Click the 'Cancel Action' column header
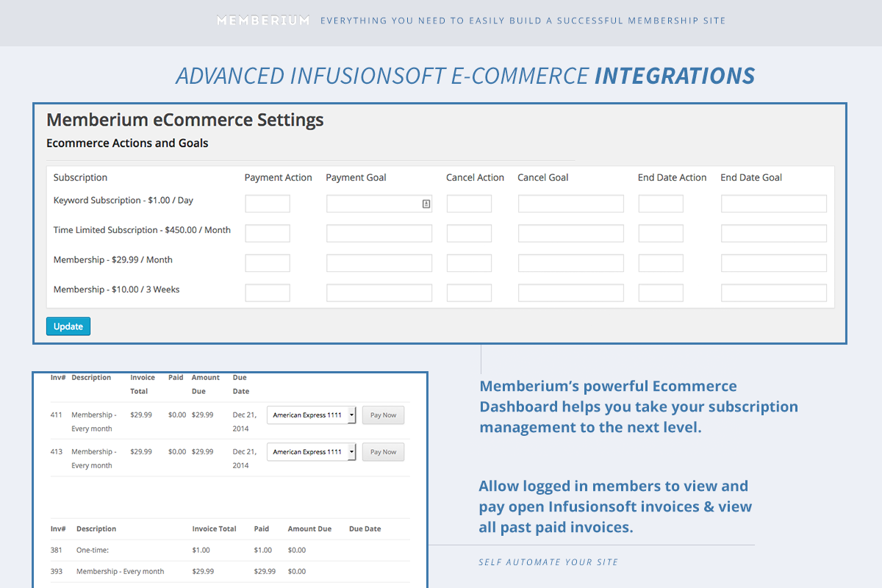This screenshot has height=588, width=882. click(x=476, y=177)
